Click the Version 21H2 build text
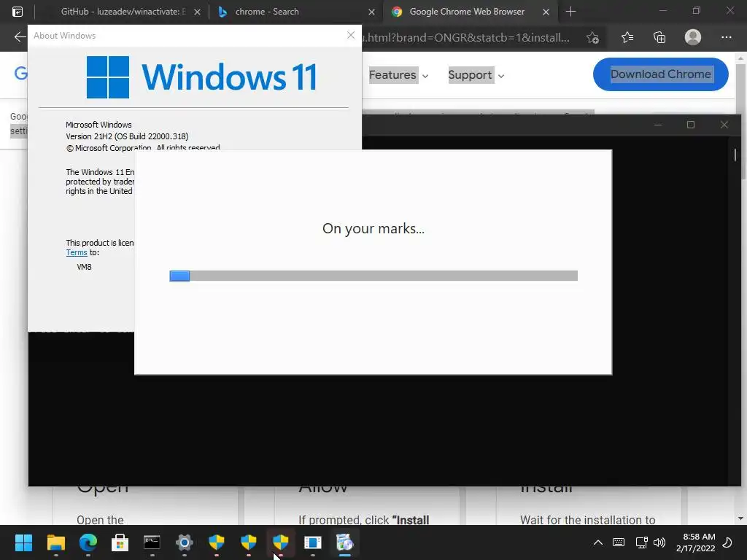Screen dimensions: 747x560 click(x=127, y=136)
